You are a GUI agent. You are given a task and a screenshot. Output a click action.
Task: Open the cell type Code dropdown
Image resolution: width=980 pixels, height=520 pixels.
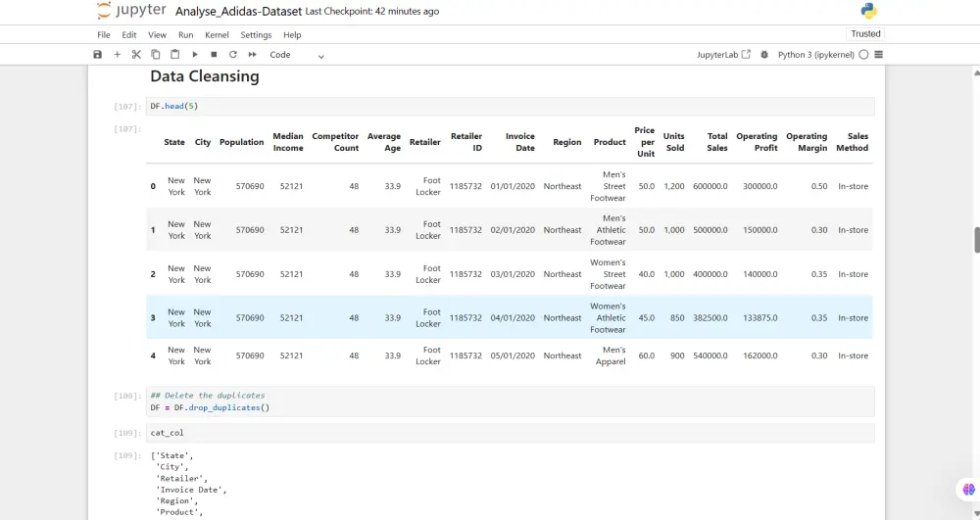[297, 55]
